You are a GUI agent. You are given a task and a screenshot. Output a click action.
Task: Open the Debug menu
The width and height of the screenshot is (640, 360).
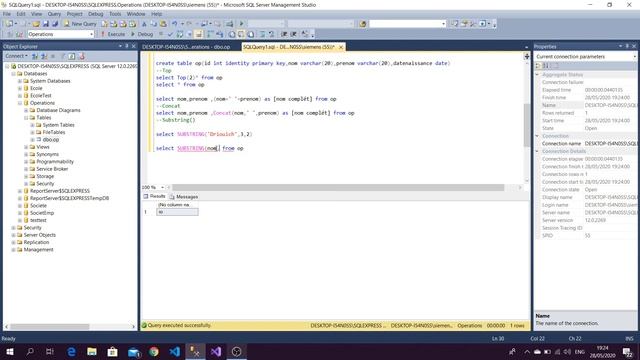coord(96,14)
